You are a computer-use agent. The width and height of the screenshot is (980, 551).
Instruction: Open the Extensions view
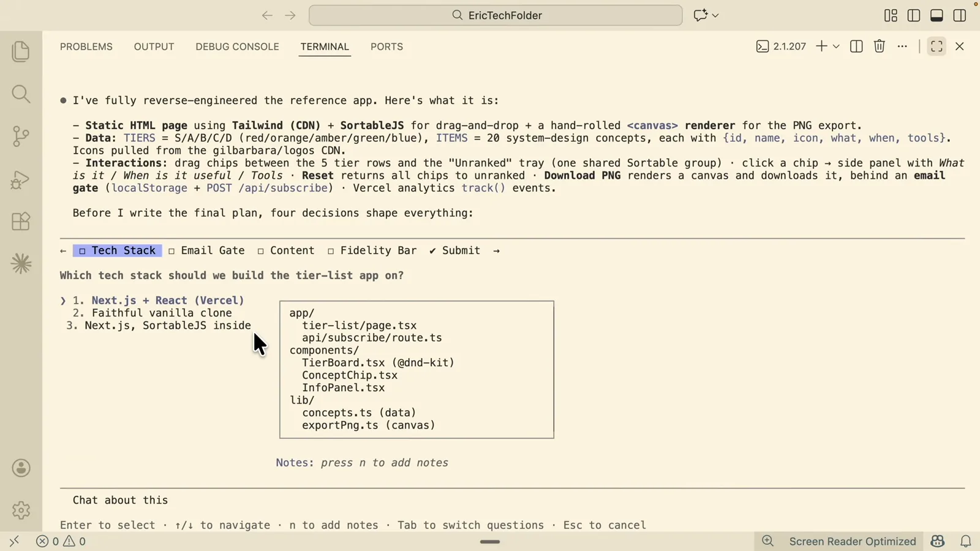tap(21, 221)
